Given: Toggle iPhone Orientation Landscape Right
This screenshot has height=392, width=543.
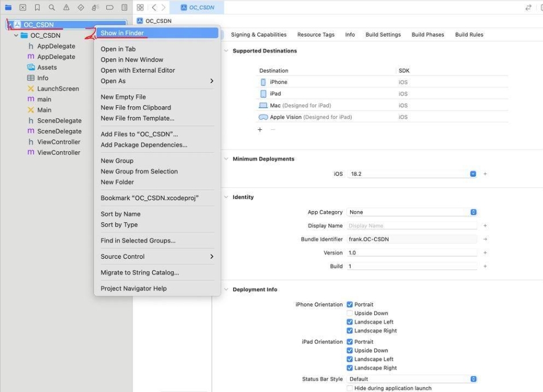Looking at the screenshot, I should point(350,331).
